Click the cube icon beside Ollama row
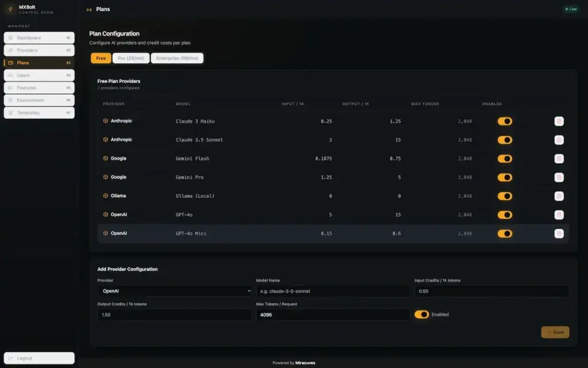Image resolution: width=588 pixels, height=368 pixels. tap(106, 195)
